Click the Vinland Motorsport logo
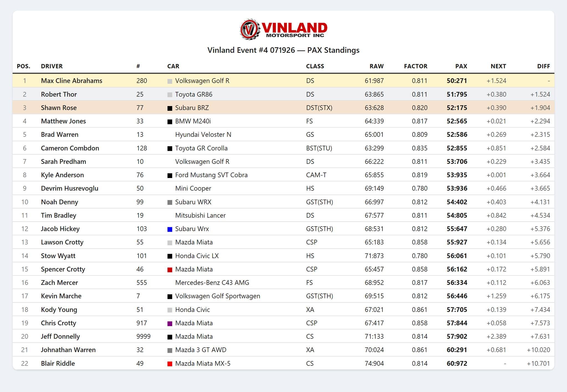 (283, 29)
